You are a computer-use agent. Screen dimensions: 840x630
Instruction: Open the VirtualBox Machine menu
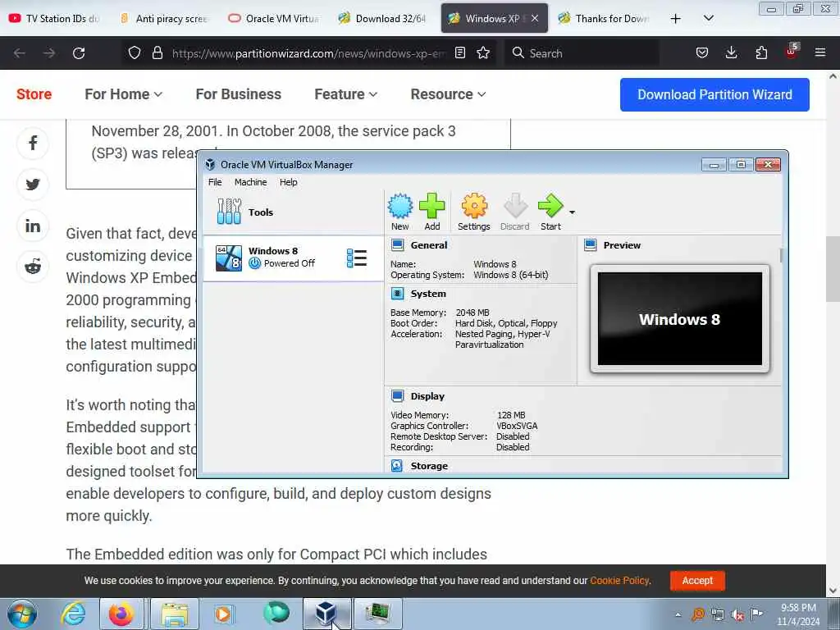[250, 182]
